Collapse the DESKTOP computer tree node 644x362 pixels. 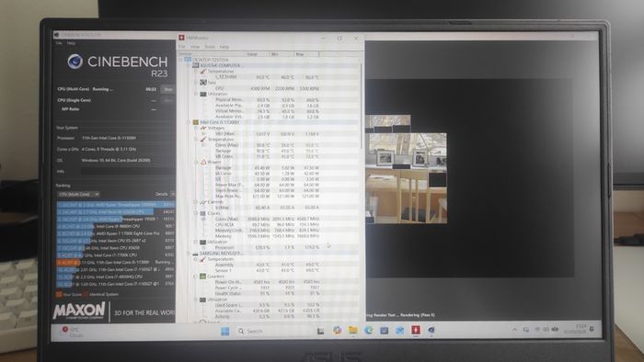(x=181, y=60)
